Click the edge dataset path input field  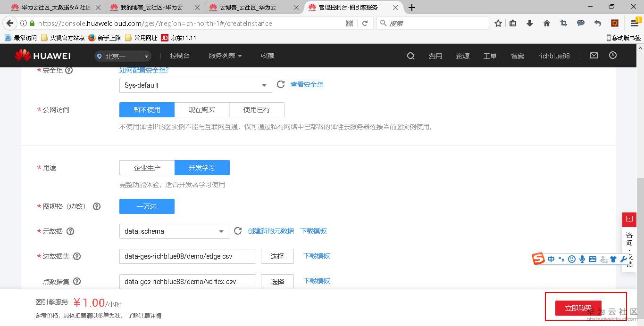[187, 256]
